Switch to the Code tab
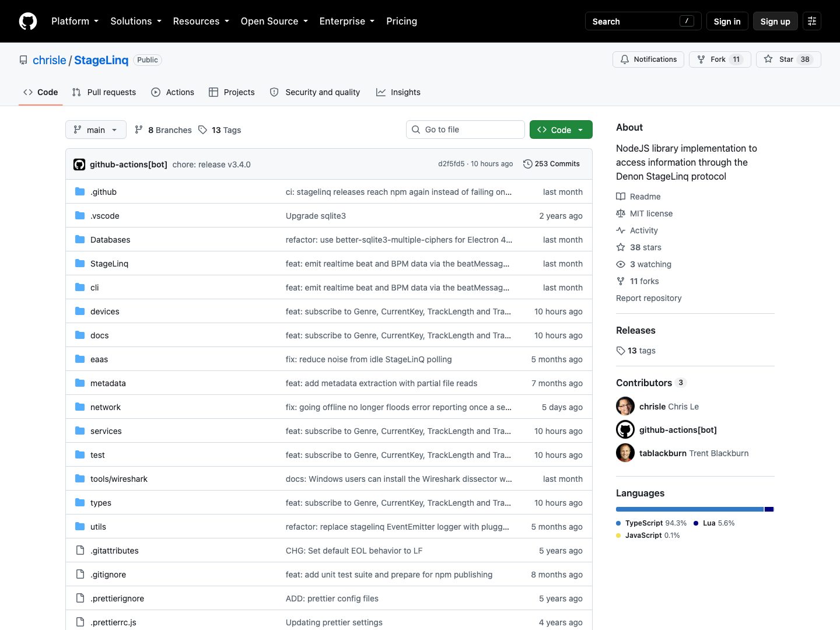 pos(41,92)
